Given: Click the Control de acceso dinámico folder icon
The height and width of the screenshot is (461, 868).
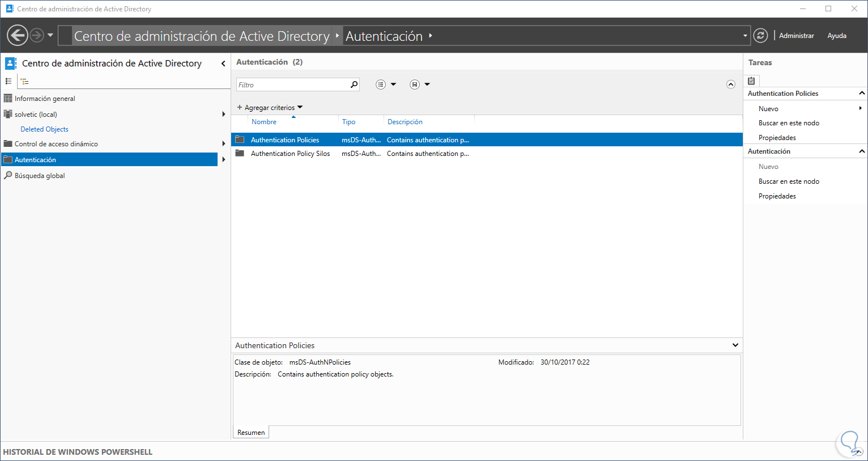Looking at the screenshot, I should [x=8, y=144].
